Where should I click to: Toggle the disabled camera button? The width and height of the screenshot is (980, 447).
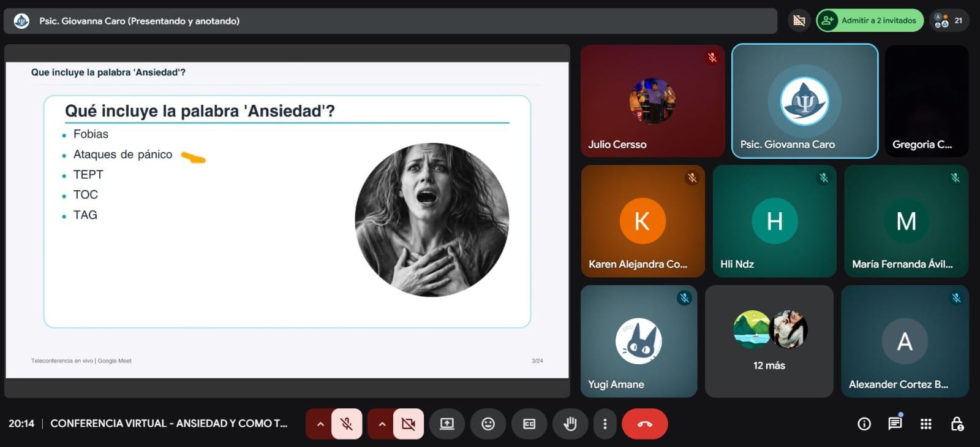[x=409, y=424]
